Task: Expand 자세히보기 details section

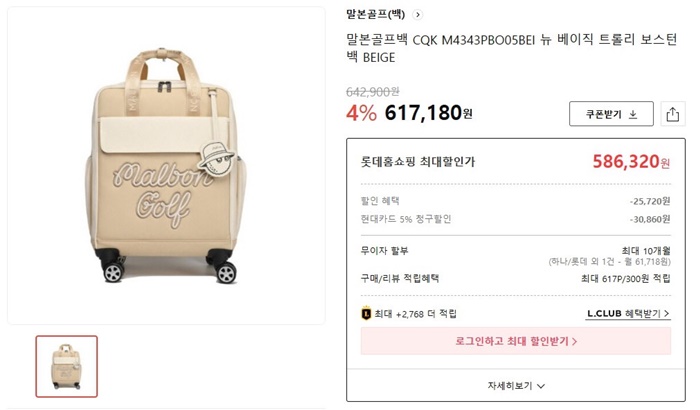Action: pyautogui.click(x=515, y=384)
